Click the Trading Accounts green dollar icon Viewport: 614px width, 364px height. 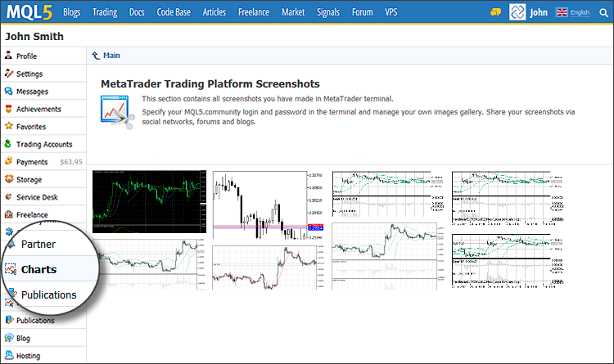(x=8, y=144)
